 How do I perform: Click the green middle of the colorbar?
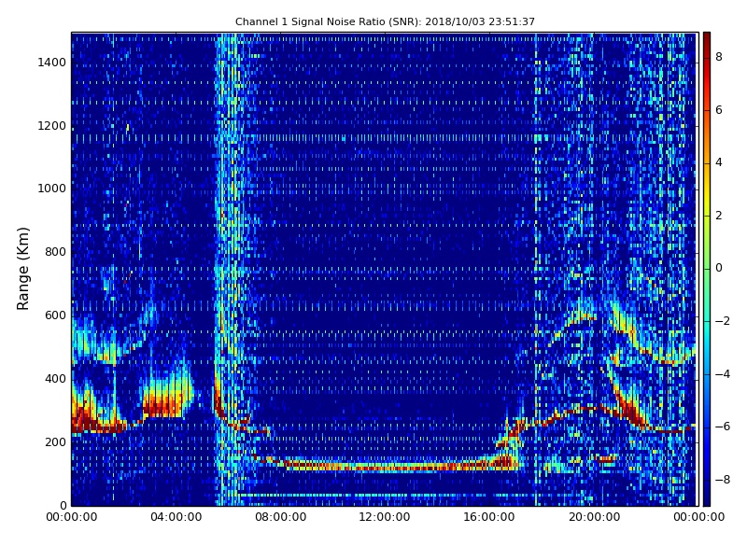[707, 269]
